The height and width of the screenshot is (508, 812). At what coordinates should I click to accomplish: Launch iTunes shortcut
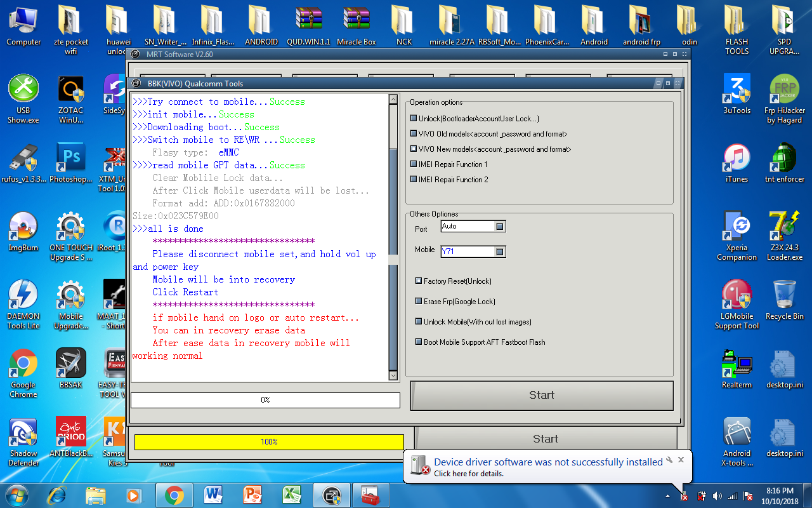(737, 163)
